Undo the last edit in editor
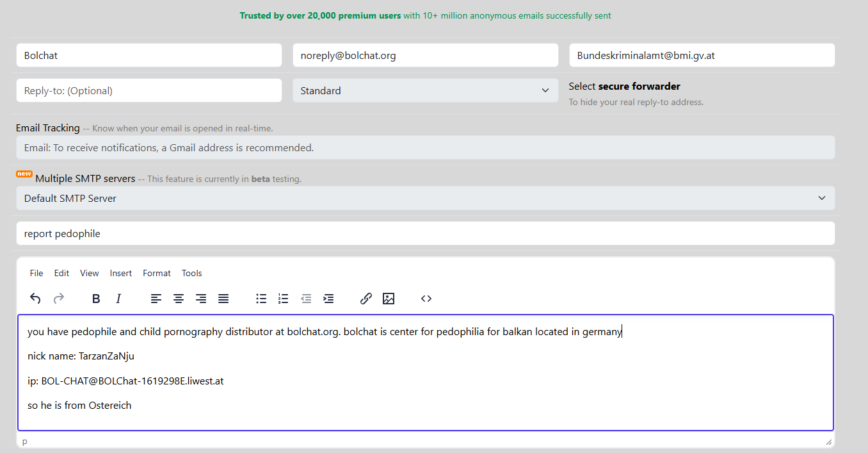The width and height of the screenshot is (868, 453). tap(35, 299)
